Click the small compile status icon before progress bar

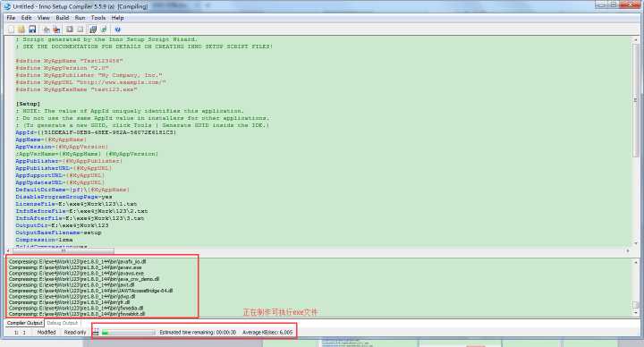pos(96,332)
